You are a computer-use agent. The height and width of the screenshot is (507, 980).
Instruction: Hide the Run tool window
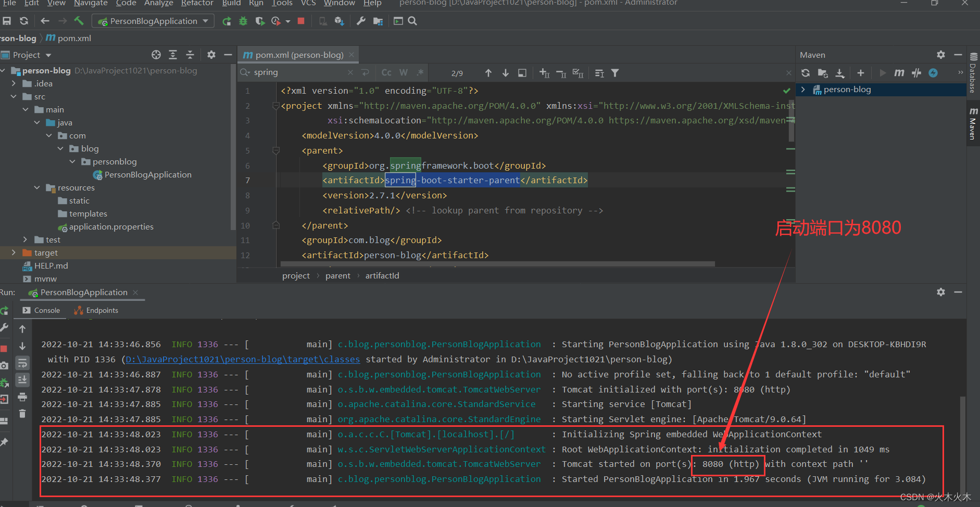[958, 292]
